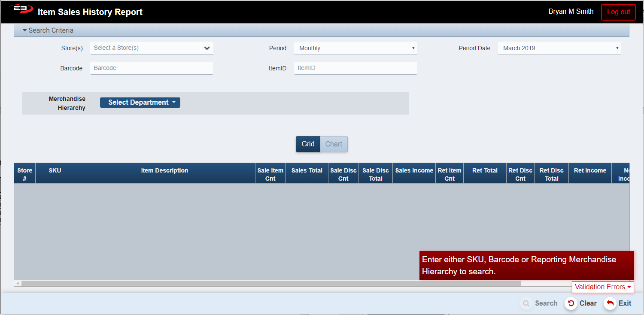Expand the Validation Errors menu
The height and width of the screenshot is (315, 644).
point(602,287)
